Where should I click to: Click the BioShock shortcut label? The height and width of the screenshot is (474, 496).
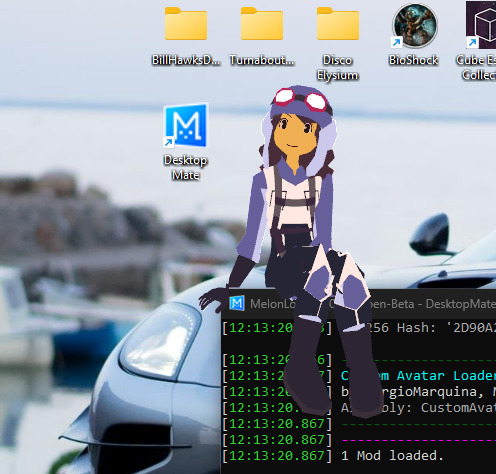(x=413, y=60)
